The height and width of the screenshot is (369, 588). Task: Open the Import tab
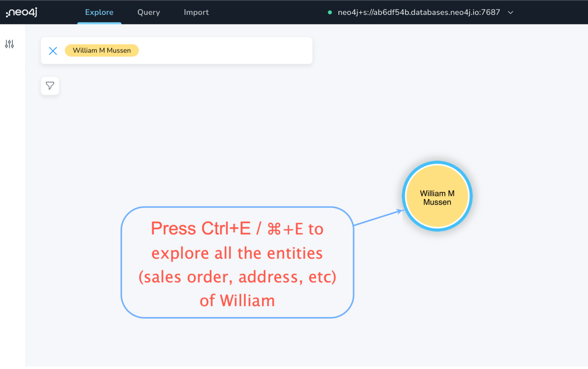pyautogui.click(x=196, y=12)
